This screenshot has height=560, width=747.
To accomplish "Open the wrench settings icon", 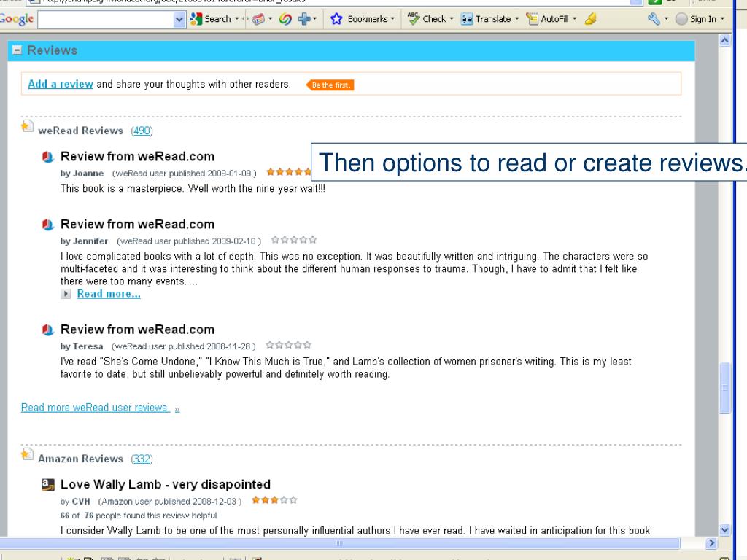I will (x=654, y=19).
